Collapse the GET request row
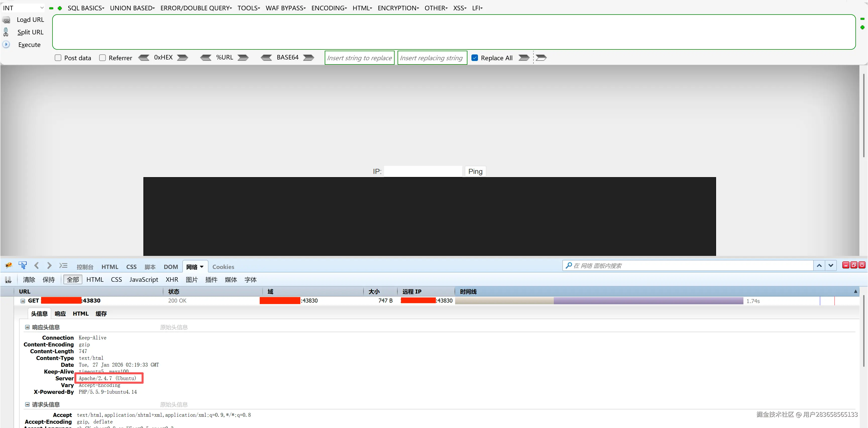 (x=23, y=301)
